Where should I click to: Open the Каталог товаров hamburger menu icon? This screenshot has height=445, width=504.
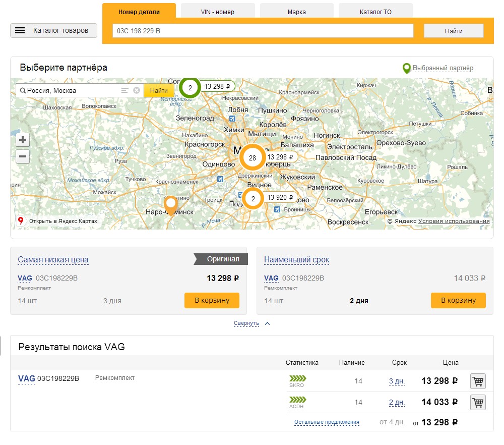[20, 31]
